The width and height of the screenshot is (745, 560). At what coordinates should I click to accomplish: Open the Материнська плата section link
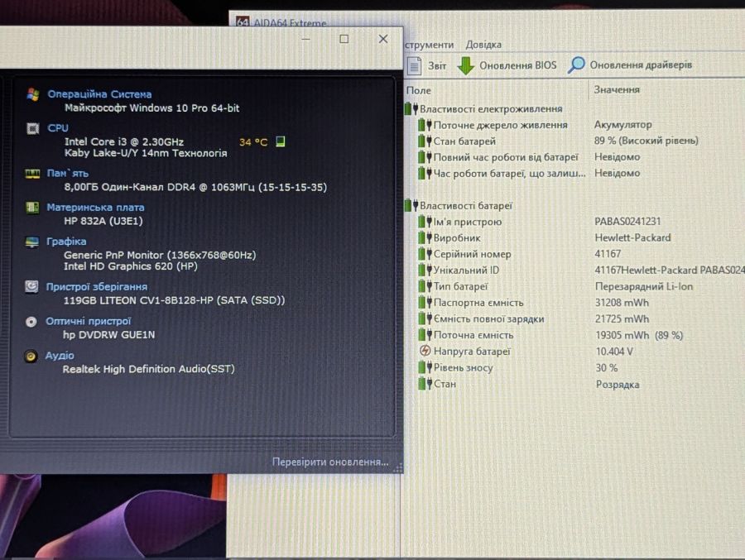coord(95,207)
